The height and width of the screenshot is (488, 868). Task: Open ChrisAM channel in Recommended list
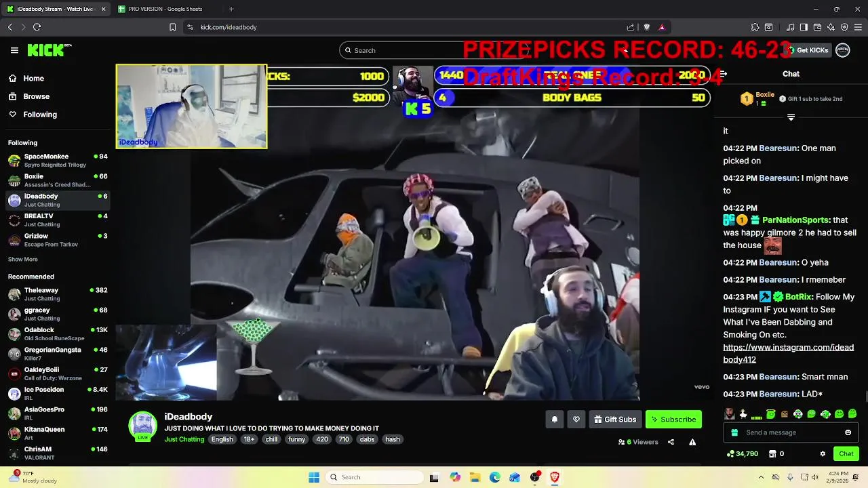57,453
